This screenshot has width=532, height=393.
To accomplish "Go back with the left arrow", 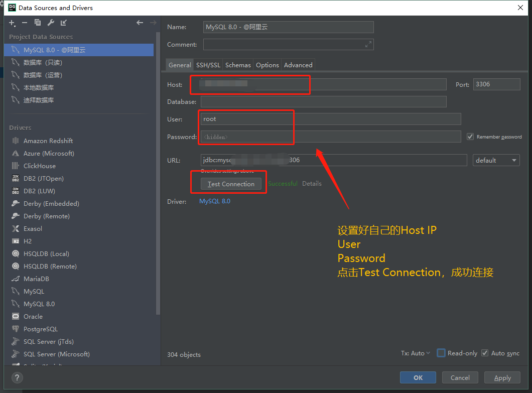I will [x=140, y=23].
